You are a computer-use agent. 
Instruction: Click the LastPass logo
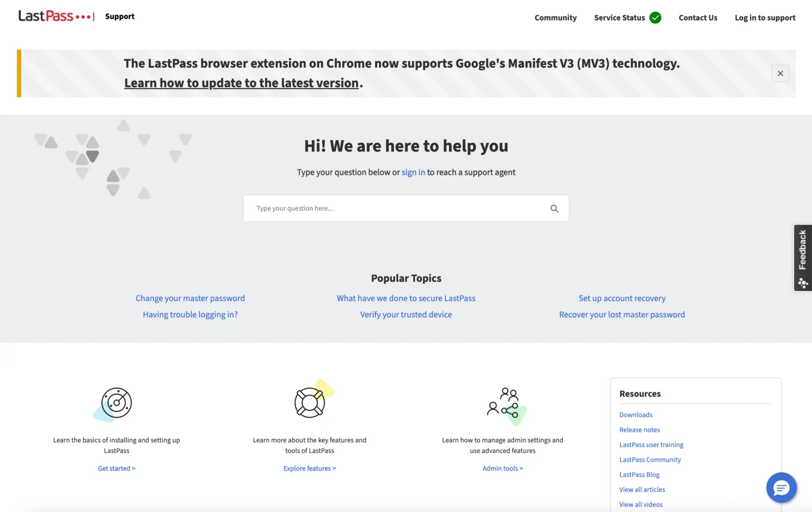click(x=56, y=16)
